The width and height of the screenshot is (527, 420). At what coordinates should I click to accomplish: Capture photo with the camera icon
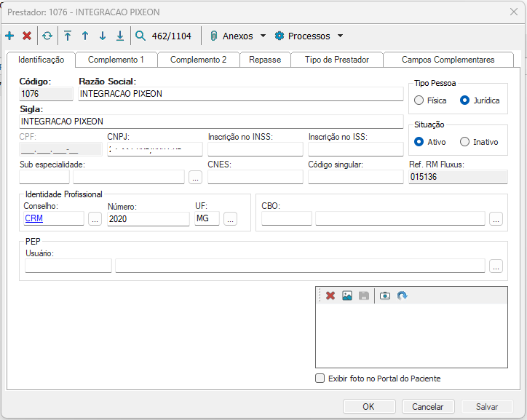pos(385,296)
